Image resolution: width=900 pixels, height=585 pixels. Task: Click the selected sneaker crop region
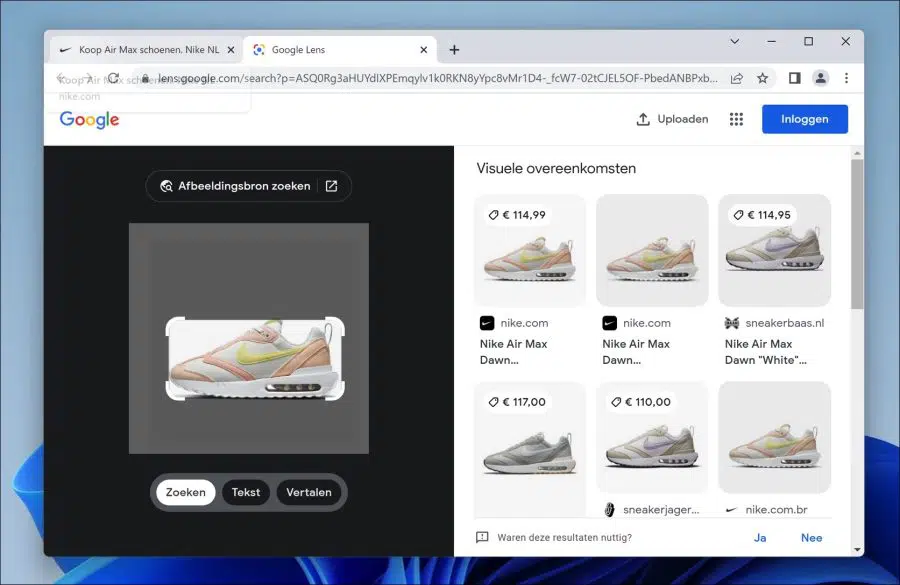255,358
